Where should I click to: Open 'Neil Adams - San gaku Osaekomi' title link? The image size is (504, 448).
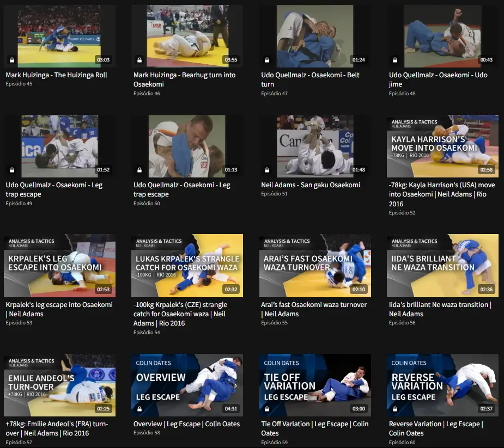(x=311, y=185)
